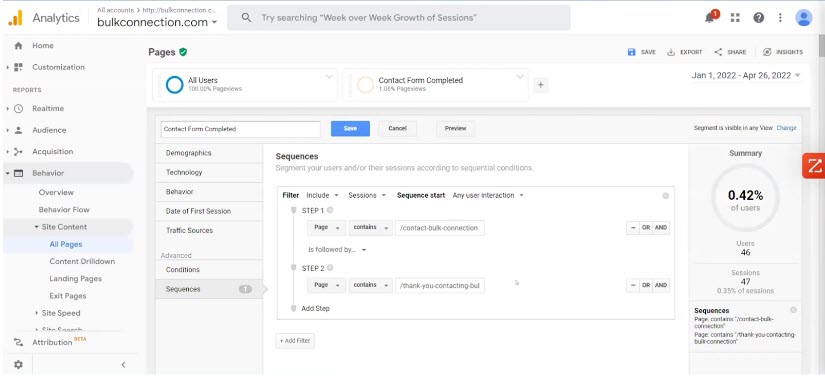This screenshot has height=376, width=825.
Task: Open the notifications bell
Action: pyautogui.click(x=710, y=17)
